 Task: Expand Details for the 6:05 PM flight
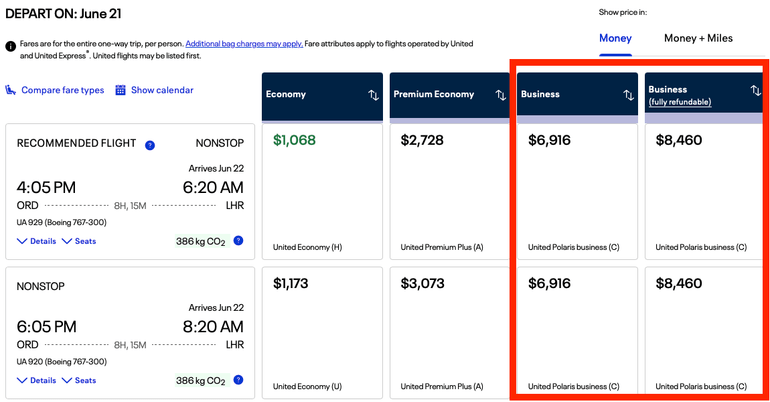[37, 381]
